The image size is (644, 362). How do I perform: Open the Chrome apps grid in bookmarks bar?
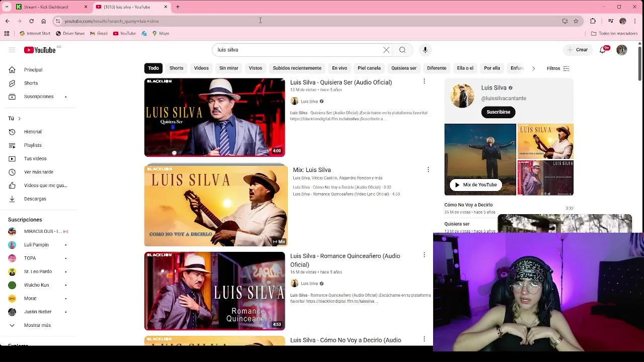(7, 34)
